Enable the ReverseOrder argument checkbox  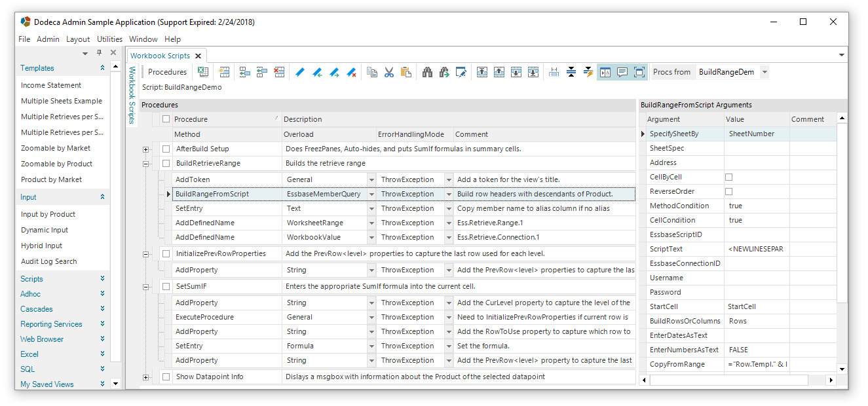pyautogui.click(x=728, y=191)
